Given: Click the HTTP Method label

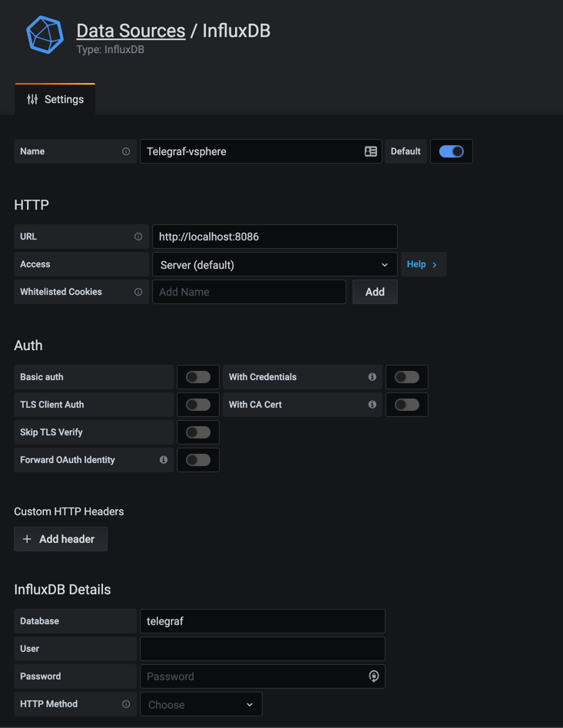Looking at the screenshot, I should click(x=49, y=704).
